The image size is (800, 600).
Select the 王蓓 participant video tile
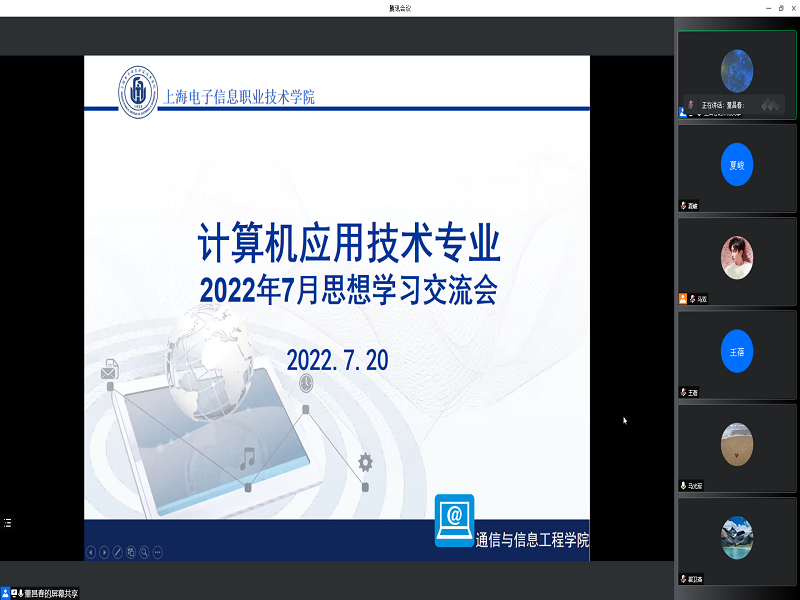pyautogui.click(x=737, y=355)
